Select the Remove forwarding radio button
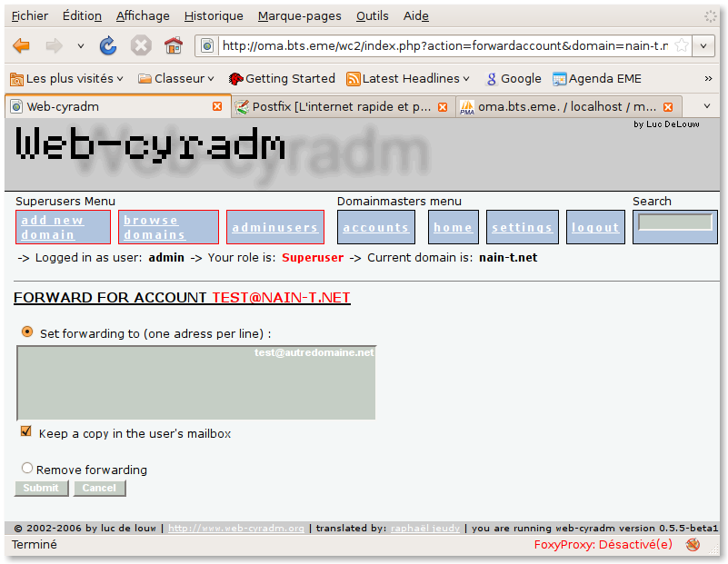Viewport: 728px width, 564px height. (27, 469)
